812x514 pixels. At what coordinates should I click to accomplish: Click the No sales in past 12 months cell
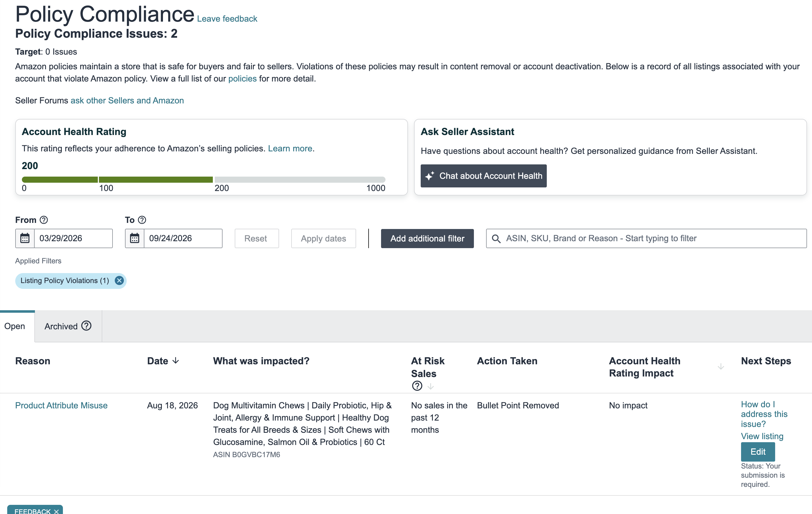click(x=439, y=418)
